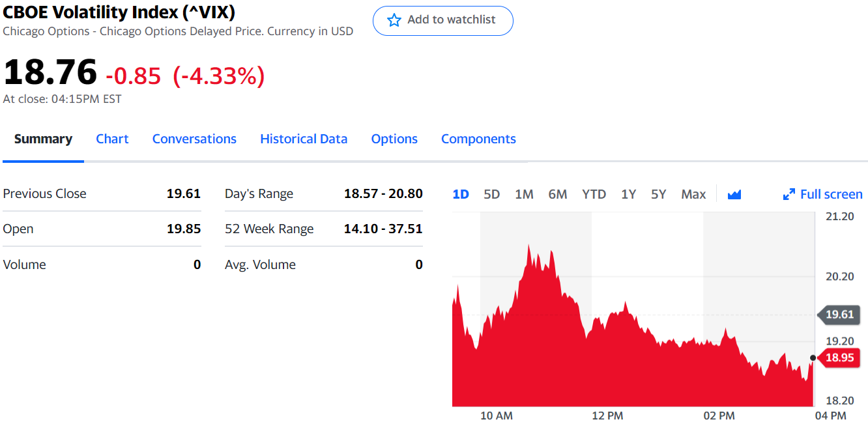Click the Add to watchlist button
The width and height of the screenshot is (868, 426).
click(x=443, y=21)
